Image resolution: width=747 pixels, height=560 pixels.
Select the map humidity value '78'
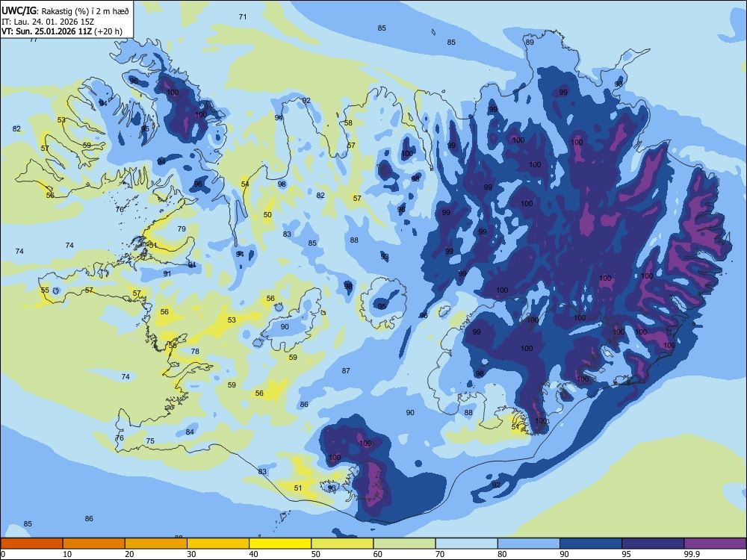click(195, 351)
